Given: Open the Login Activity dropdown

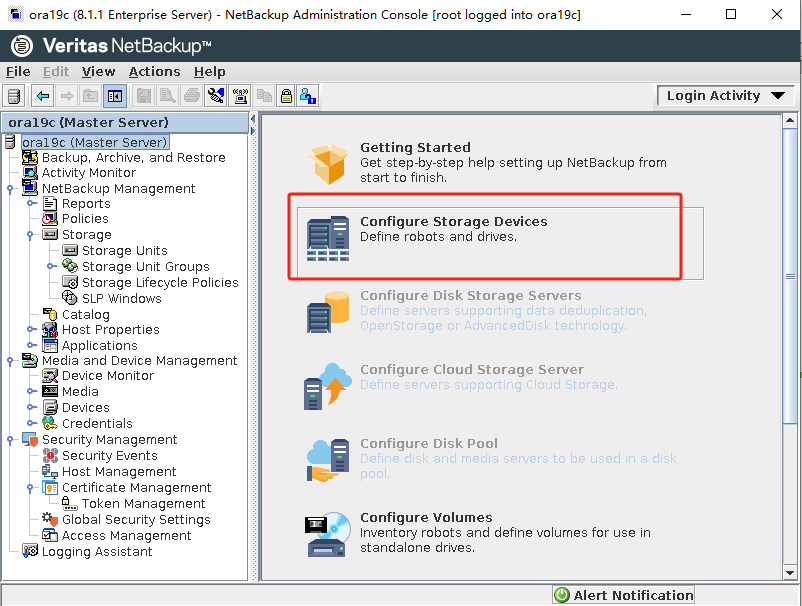Looking at the screenshot, I should pos(725,95).
